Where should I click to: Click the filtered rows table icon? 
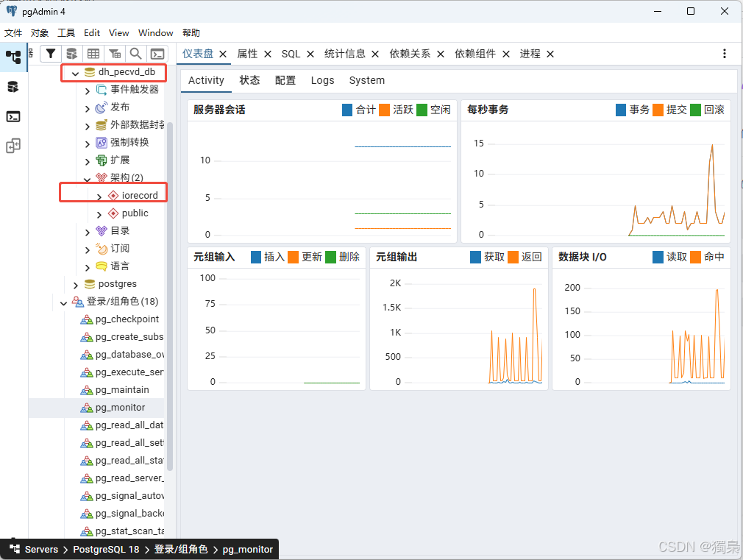point(115,54)
